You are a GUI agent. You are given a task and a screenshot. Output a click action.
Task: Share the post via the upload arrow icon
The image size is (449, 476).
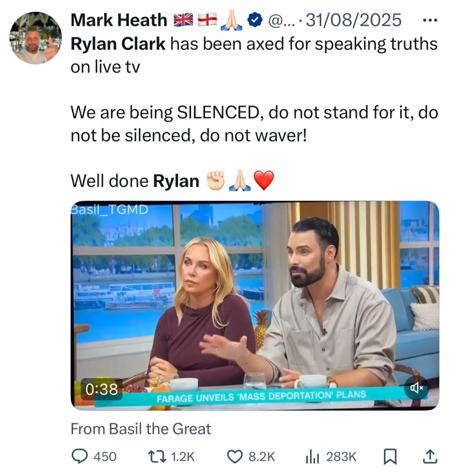pos(430,457)
